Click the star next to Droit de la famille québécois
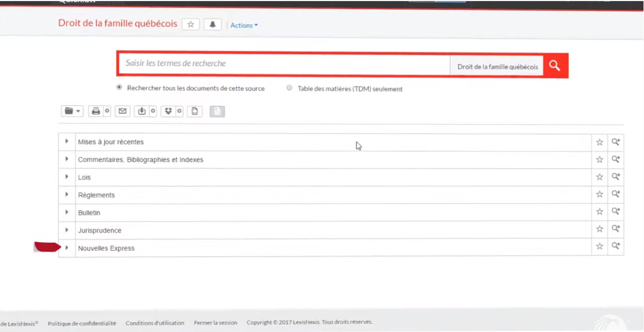This screenshot has width=644, height=332. pos(190,24)
